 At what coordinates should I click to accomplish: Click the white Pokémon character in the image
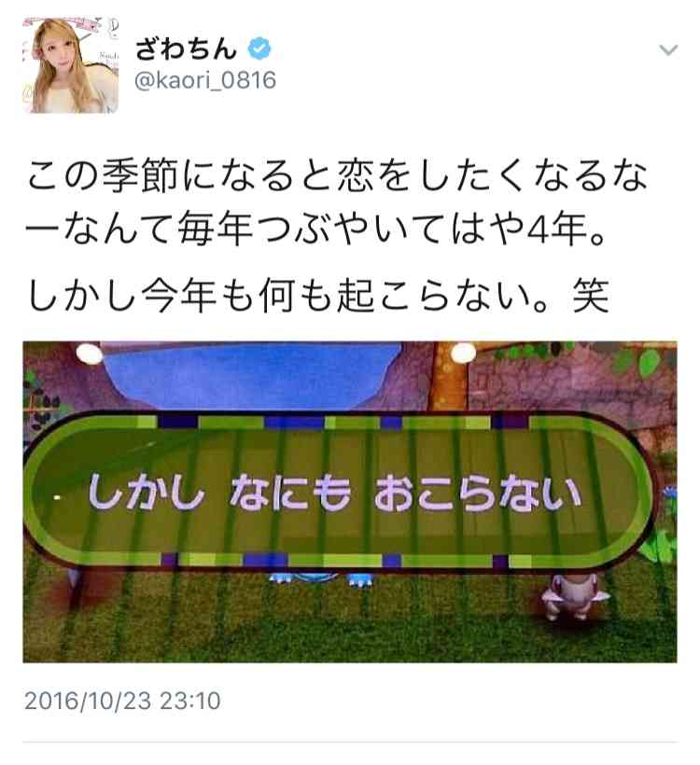point(576,597)
